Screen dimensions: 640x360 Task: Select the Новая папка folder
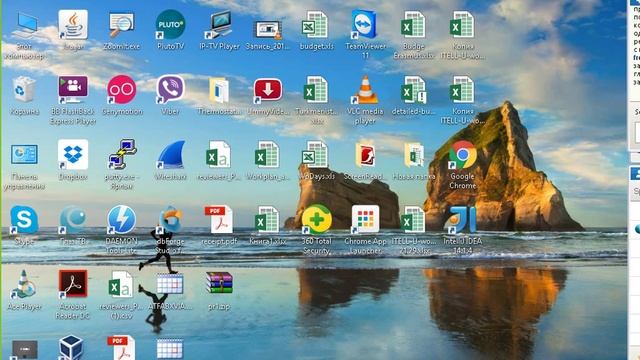coord(414,155)
